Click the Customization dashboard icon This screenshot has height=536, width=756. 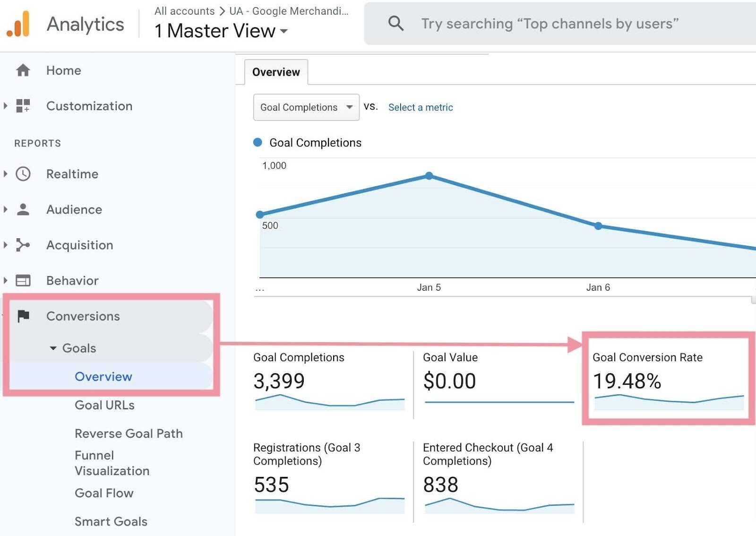(x=23, y=106)
